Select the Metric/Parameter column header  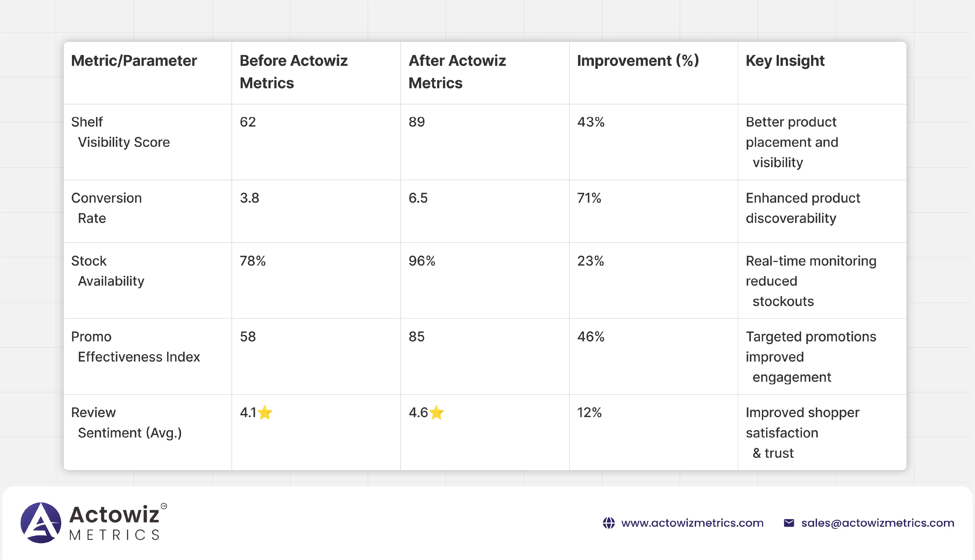(134, 61)
